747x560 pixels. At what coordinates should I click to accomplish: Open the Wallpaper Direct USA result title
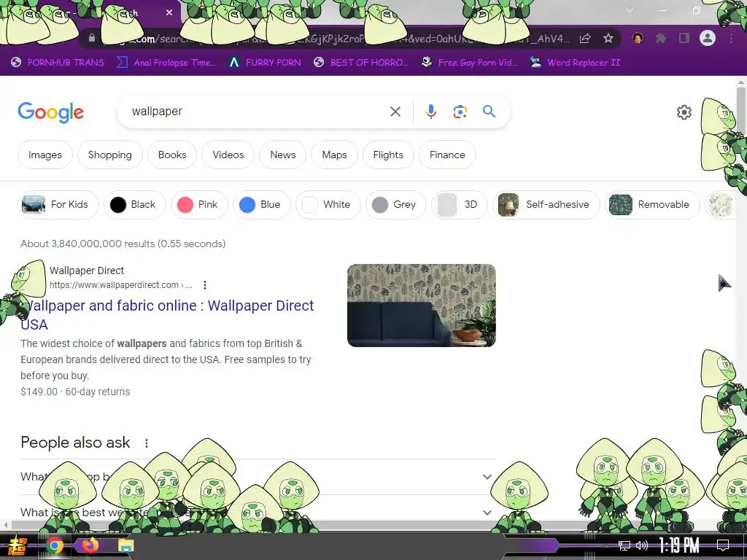click(x=167, y=315)
